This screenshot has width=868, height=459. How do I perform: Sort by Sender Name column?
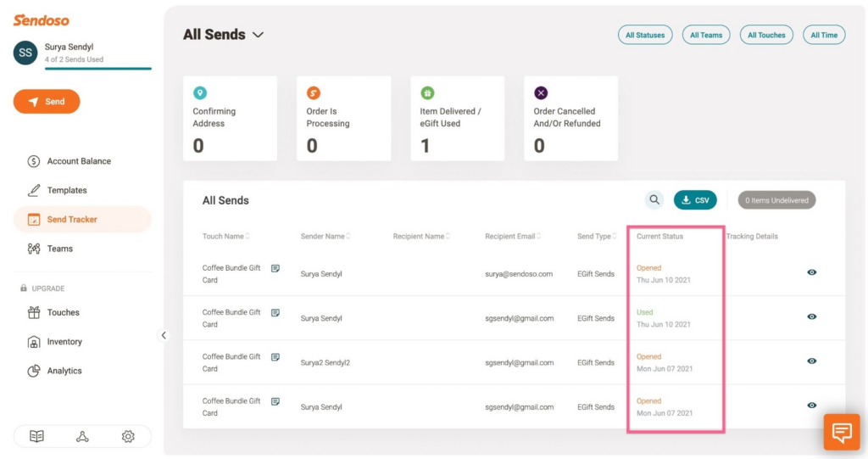(x=325, y=236)
